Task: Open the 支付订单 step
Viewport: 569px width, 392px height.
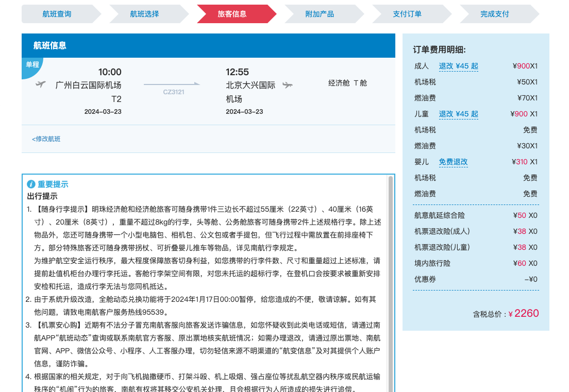Action: pos(407,14)
